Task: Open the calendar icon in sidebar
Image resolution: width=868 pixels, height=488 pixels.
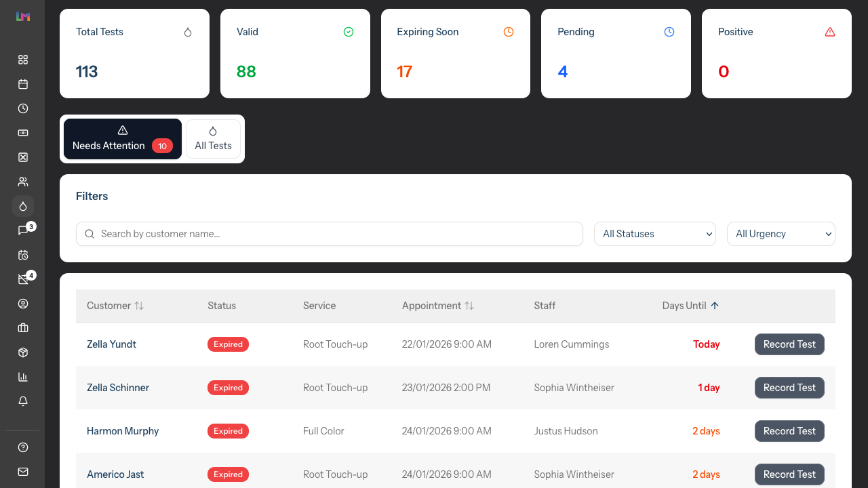Action: click(x=23, y=84)
